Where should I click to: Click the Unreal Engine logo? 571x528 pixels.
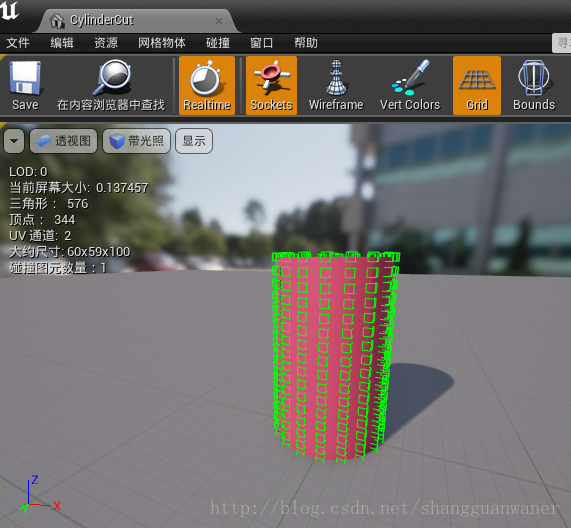(x=10, y=11)
